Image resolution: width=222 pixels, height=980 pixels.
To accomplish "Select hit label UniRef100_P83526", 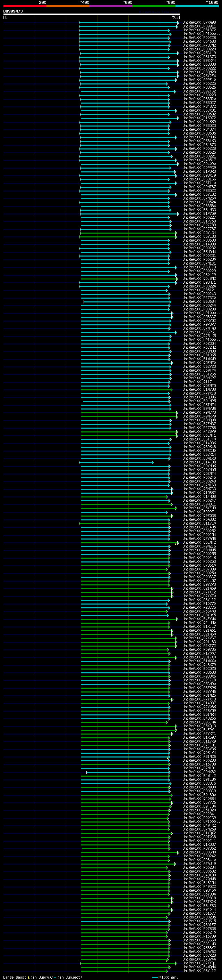I will 199,88.
